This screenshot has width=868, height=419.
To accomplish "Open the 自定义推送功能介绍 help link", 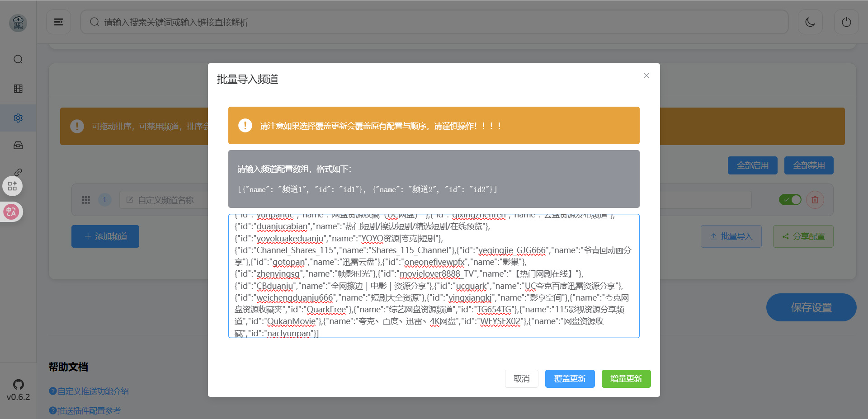I will [93, 391].
